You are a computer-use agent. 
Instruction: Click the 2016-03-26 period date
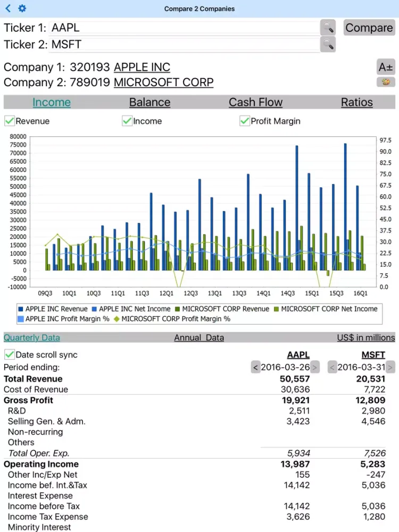click(x=285, y=367)
